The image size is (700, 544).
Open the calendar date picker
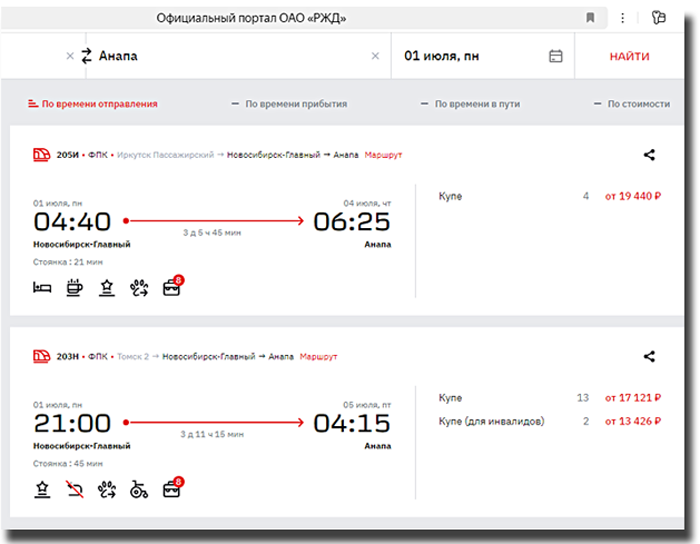(555, 56)
